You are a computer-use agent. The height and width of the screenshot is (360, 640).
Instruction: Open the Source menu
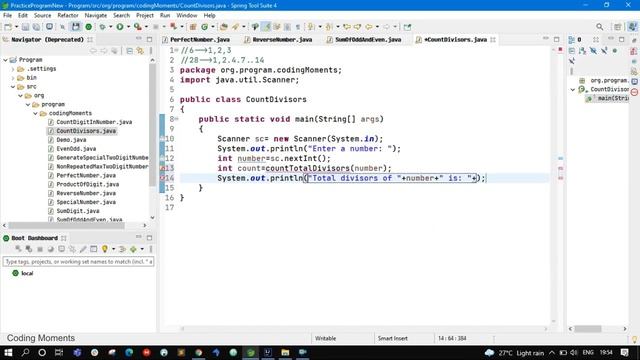click(x=42, y=16)
